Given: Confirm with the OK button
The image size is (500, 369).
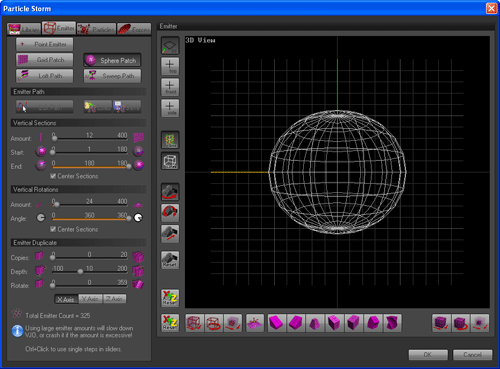Looking at the screenshot, I should click(428, 355).
